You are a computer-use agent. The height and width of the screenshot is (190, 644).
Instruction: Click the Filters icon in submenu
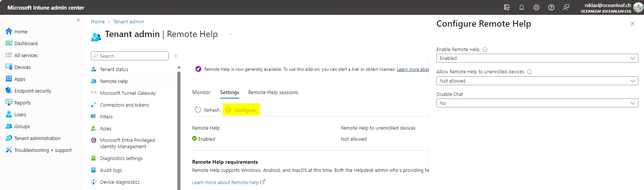[94, 116]
